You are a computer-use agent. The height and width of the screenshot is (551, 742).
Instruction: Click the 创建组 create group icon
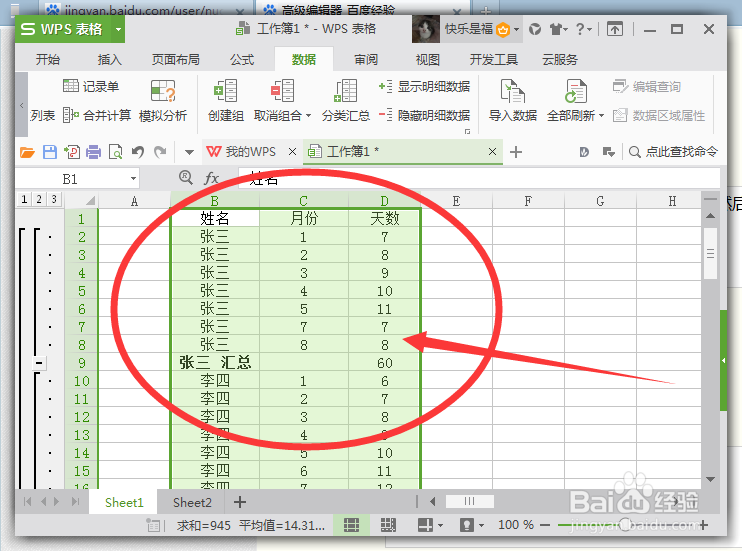click(x=226, y=91)
